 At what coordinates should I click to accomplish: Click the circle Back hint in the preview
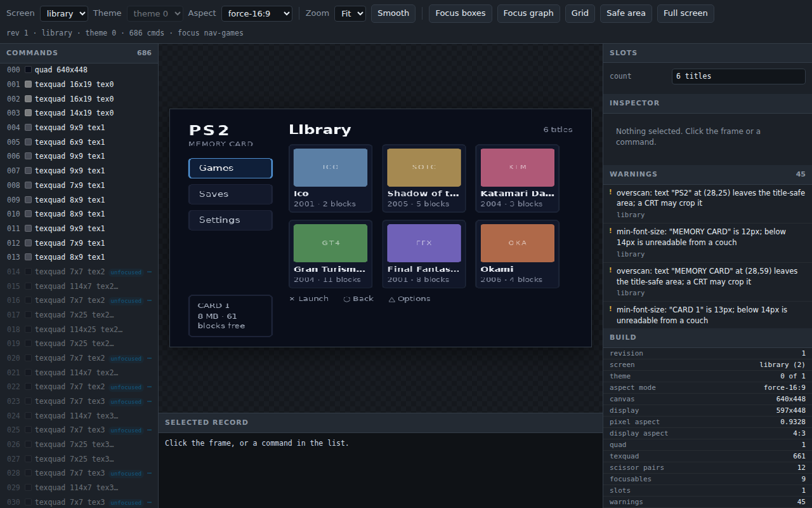point(358,299)
